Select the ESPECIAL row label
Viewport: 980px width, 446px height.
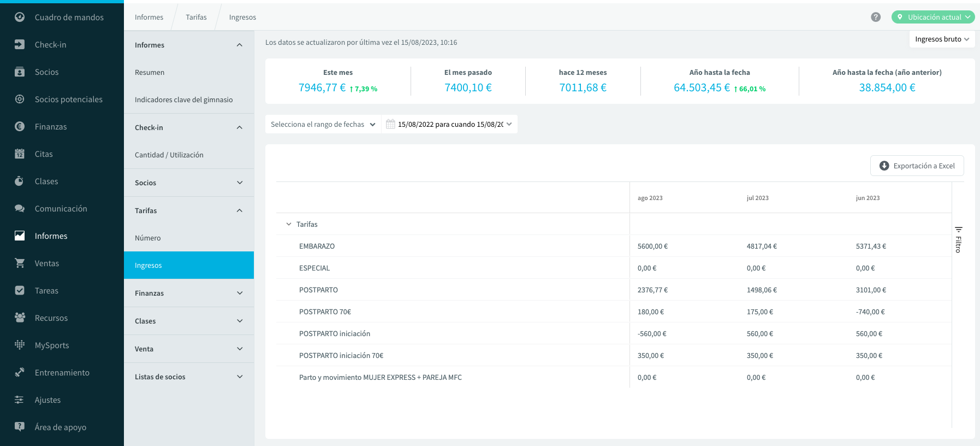tap(314, 268)
